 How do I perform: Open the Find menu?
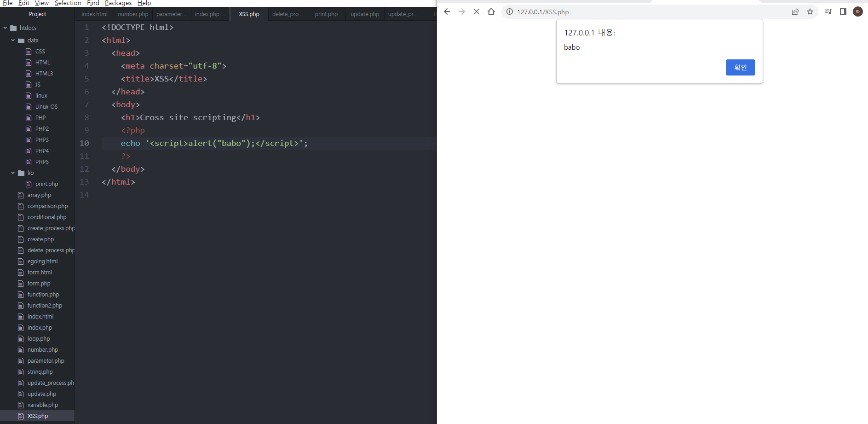[x=93, y=3]
